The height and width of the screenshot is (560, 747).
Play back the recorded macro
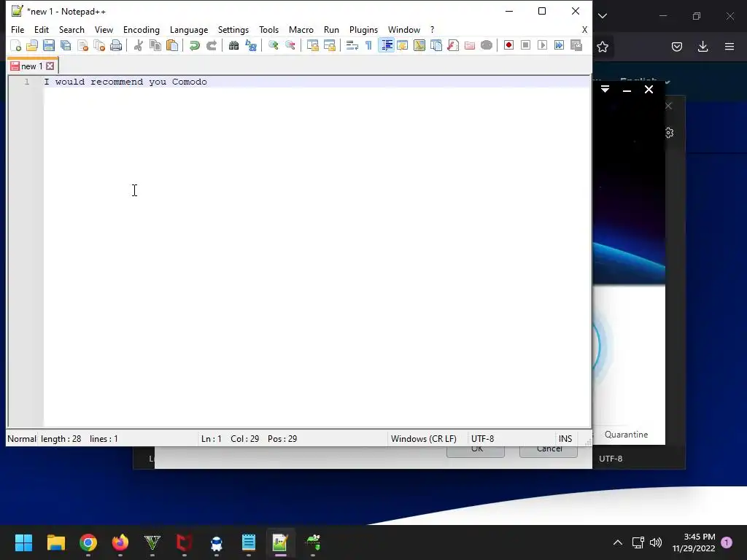coord(542,45)
